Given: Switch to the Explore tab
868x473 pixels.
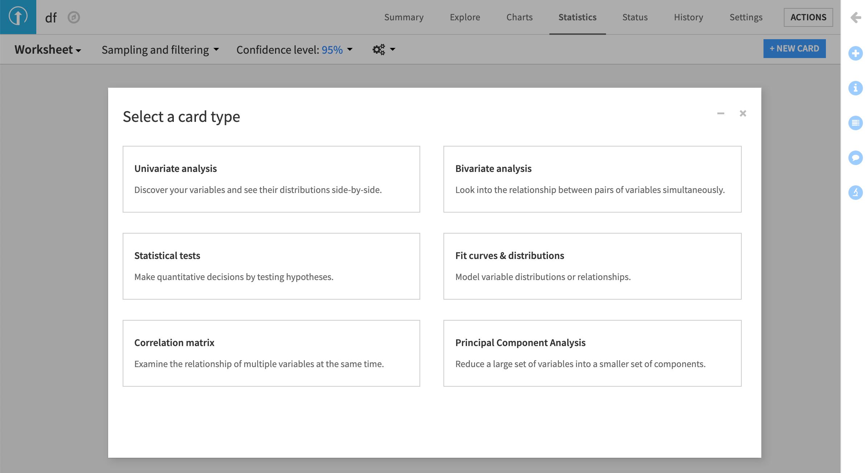Looking at the screenshot, I should (x=465, y=17).
